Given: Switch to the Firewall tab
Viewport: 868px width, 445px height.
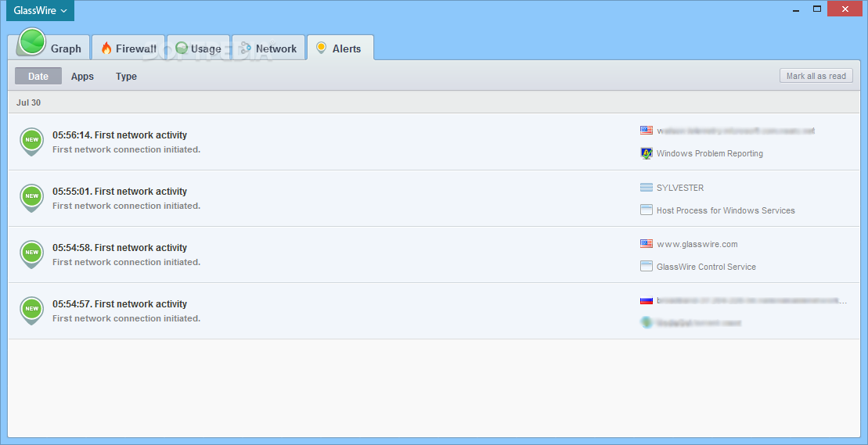Looking at the screenshot, I should pos(128,48).
